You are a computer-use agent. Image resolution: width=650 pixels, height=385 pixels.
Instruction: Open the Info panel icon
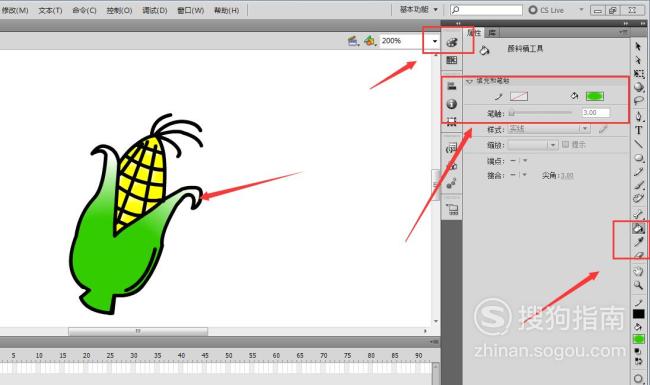(452, 104)
